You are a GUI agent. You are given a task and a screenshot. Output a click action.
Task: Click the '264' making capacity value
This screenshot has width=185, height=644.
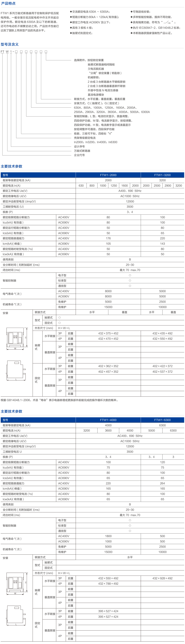[162, 483]
